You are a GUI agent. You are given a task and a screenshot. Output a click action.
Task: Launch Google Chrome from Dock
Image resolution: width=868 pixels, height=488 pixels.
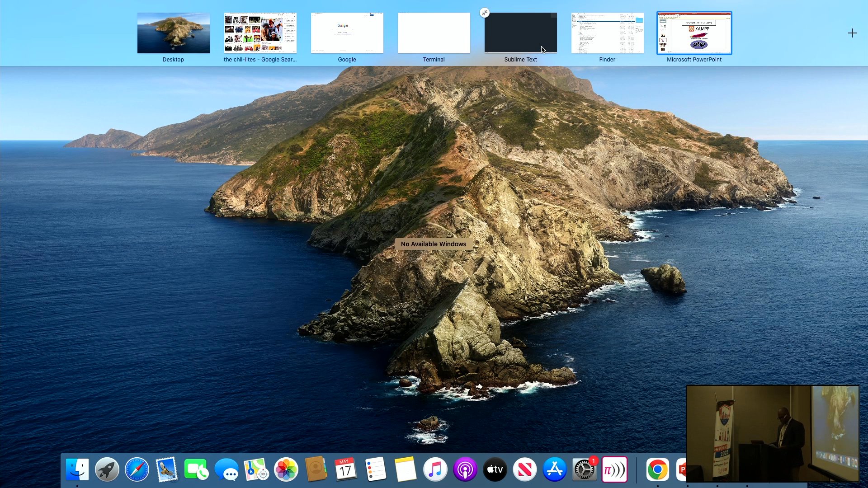coord(658,469)
